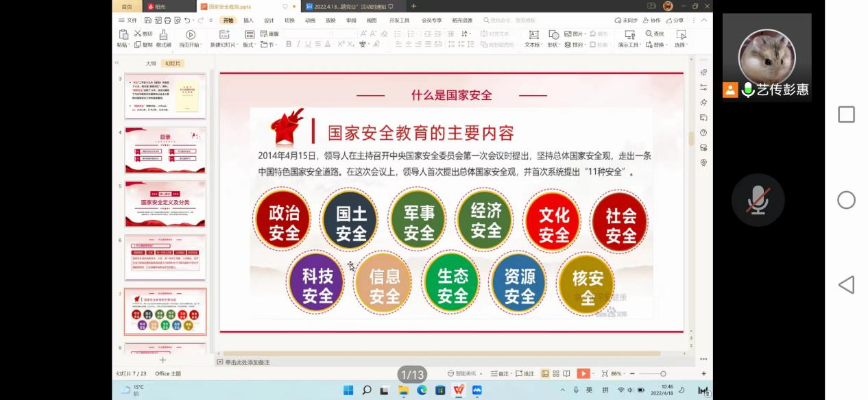
Task: Adjust the zoom slider in status bar
Action: pos(663,373)
